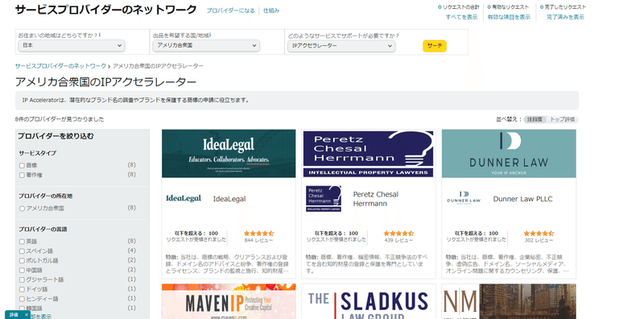Open the 仕組み link

[x=271, y=10]
